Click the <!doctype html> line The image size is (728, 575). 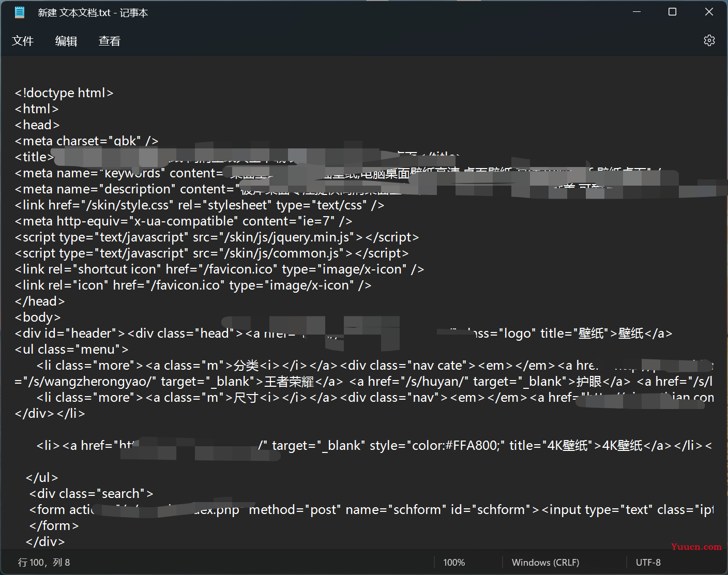pos(64,93)
